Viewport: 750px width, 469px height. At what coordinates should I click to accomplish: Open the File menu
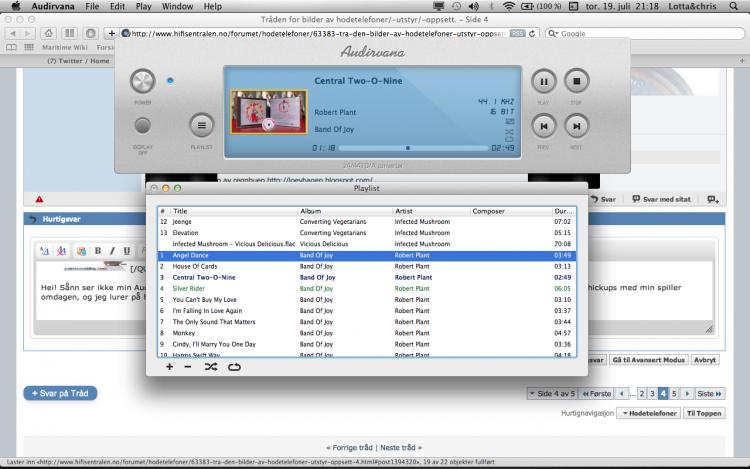(92, 6)
